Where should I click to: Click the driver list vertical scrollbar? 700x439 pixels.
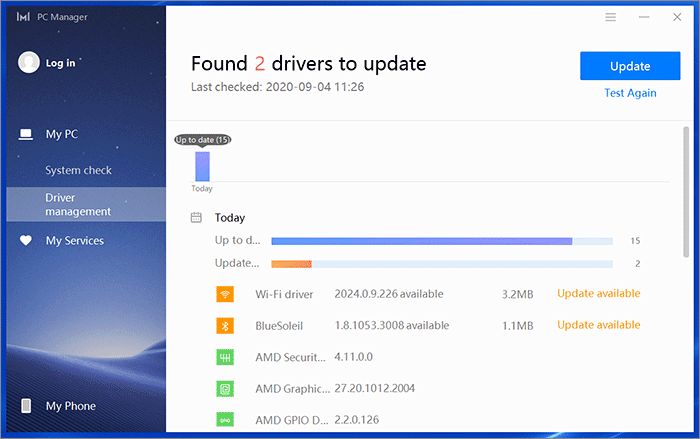[x=685, y=190]
